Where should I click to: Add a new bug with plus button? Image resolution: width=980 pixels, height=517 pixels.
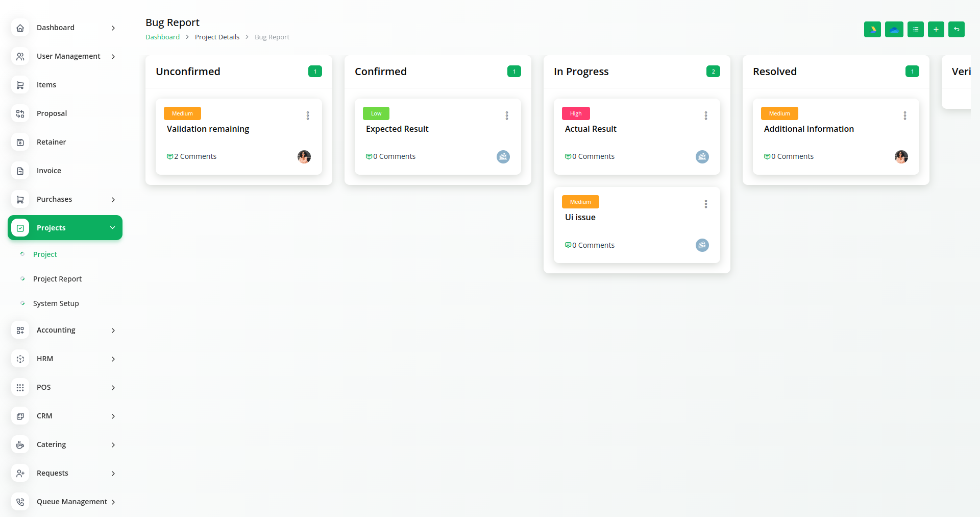(x=936, y=30)
